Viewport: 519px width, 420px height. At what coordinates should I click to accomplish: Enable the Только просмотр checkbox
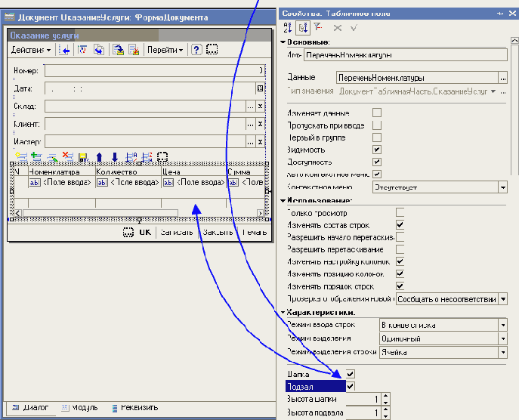[400, 213]
